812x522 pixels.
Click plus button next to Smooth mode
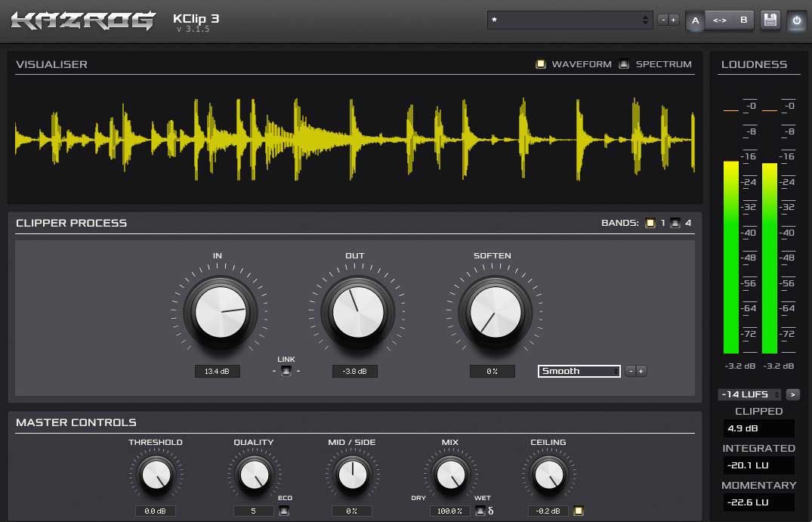click(641, 371)
